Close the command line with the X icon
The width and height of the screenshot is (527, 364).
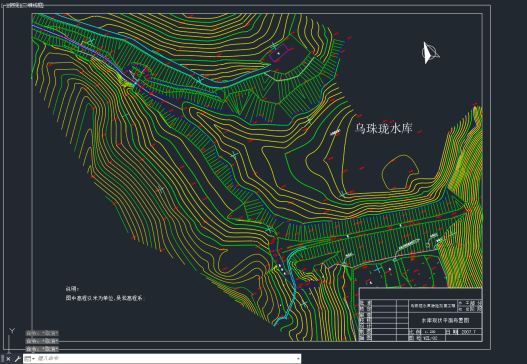(9, 359)
